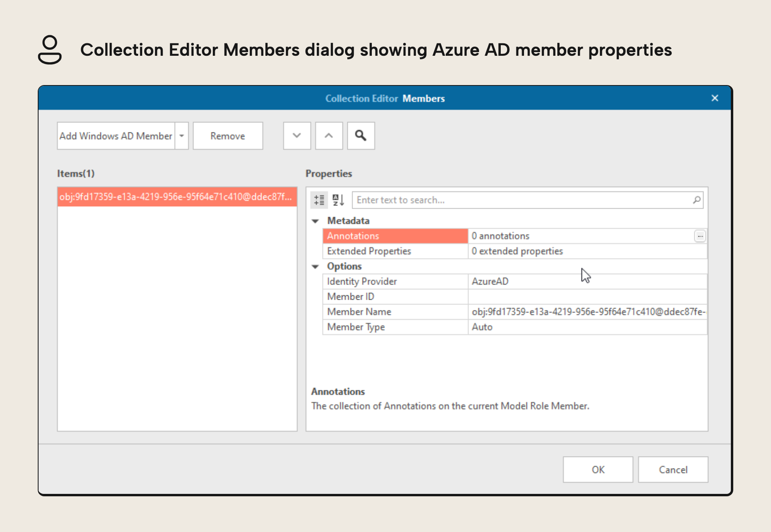The width and height of the screenshot is (771, 532).
Task: Close the Collection Editor Members dialog
Action: click(715, 98)
